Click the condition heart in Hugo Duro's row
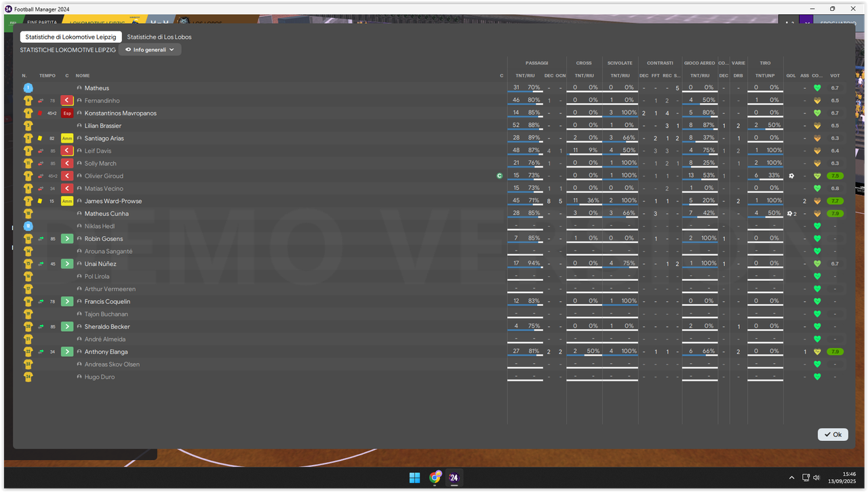The width and height of the screenshot is (868, 492). click(817, 377)
